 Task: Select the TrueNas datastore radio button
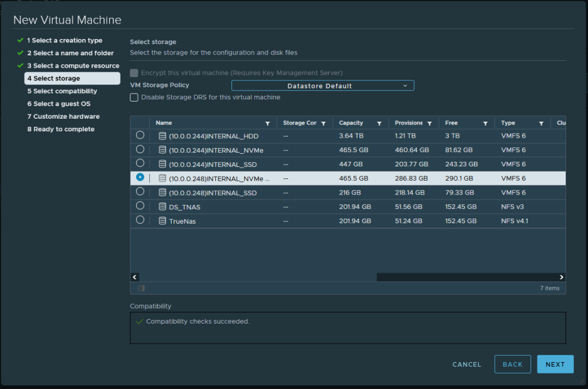140,220
